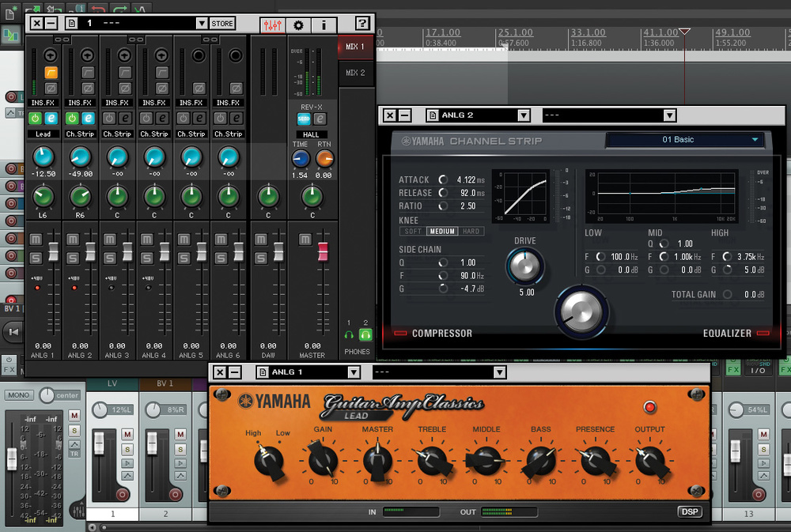Click the DSP button on the guitar amp
791x532 pixels.
coord(690,511)
